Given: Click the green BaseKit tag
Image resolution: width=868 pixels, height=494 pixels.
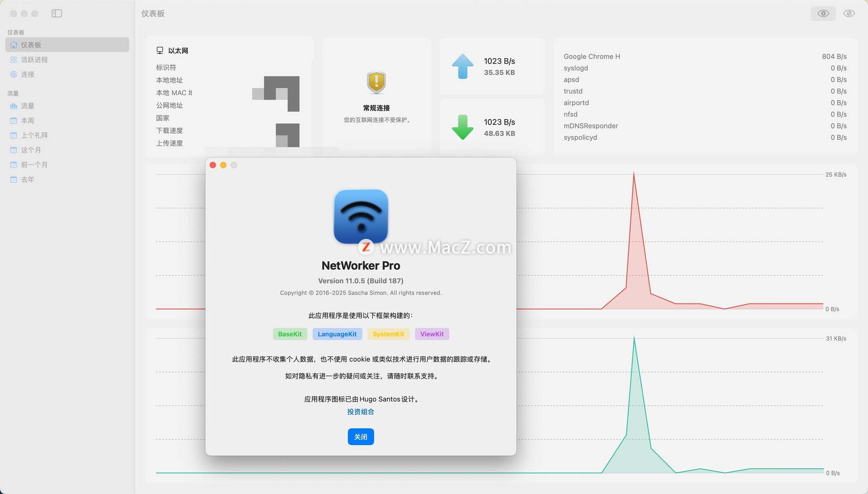Looking at the screenshot, I should (x=290, y=334).
